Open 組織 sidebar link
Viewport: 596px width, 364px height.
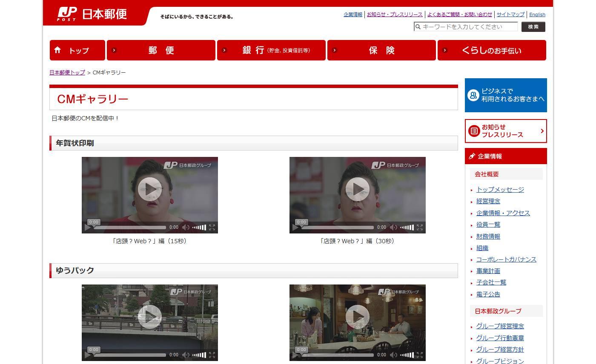point(482,248)
